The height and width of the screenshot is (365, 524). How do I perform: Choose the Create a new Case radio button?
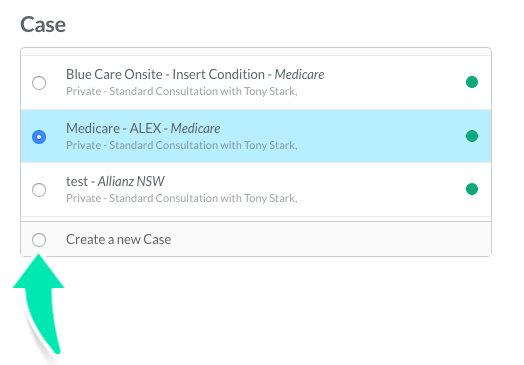tap(39, 240)
